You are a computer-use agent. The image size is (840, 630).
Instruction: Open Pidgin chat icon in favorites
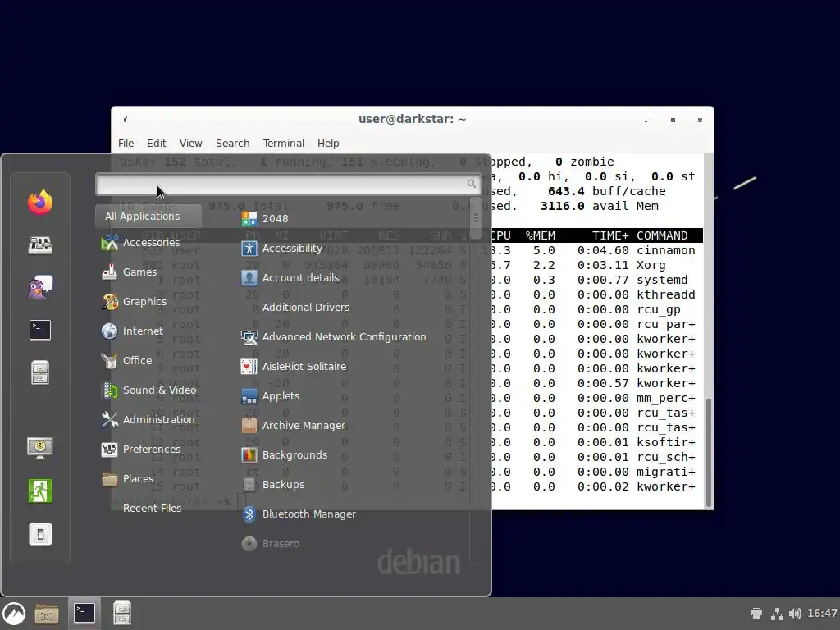click(40, 288)
